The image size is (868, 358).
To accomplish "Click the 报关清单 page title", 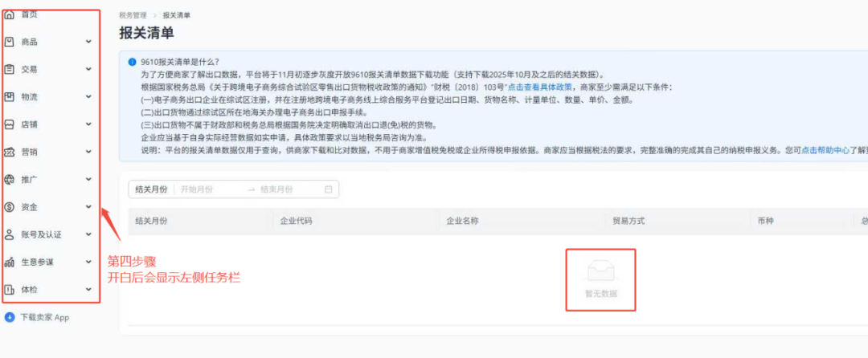I will tap(147, 33).
